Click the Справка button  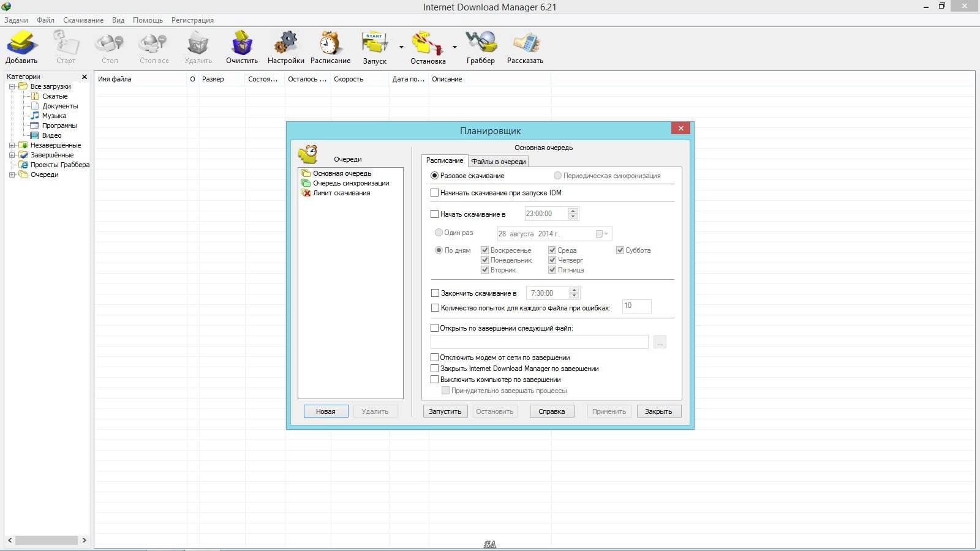coord(552,411)
